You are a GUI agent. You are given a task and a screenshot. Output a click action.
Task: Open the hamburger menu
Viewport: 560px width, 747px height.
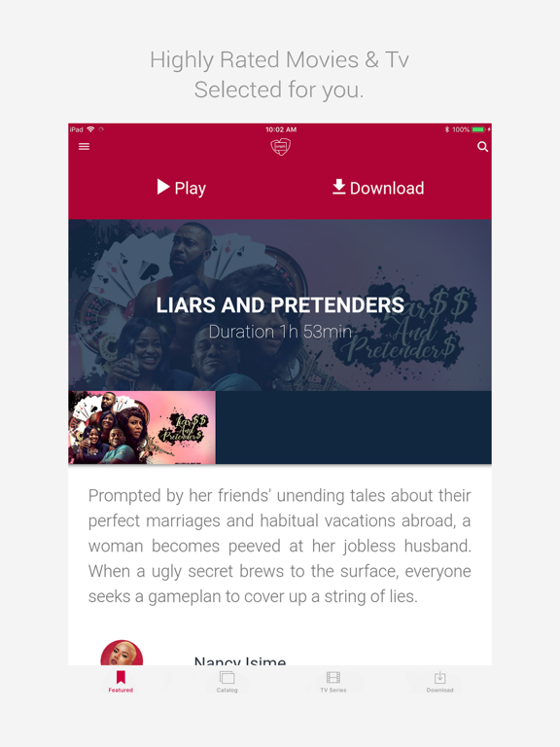click(84, 146)
